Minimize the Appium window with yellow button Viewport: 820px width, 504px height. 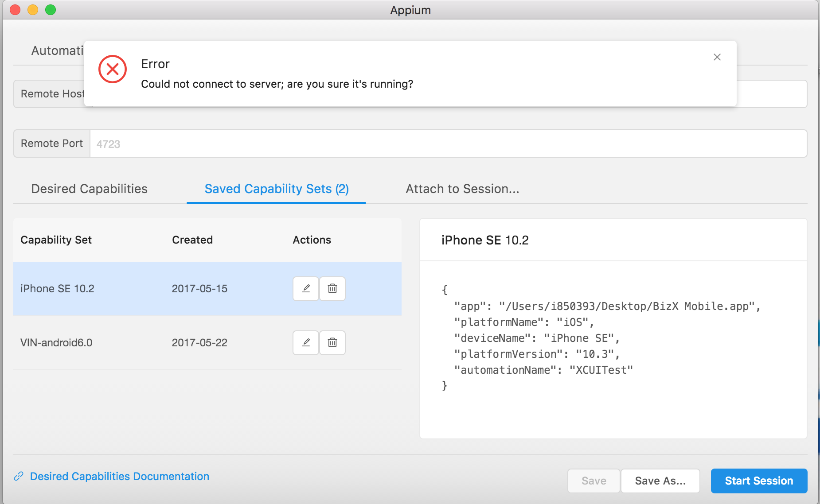pyautogui.click(x=33, y=10)
